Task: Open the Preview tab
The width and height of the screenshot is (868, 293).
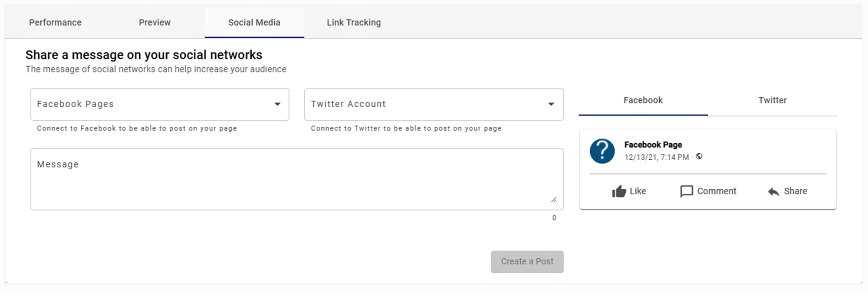Action: click(155, 23)
